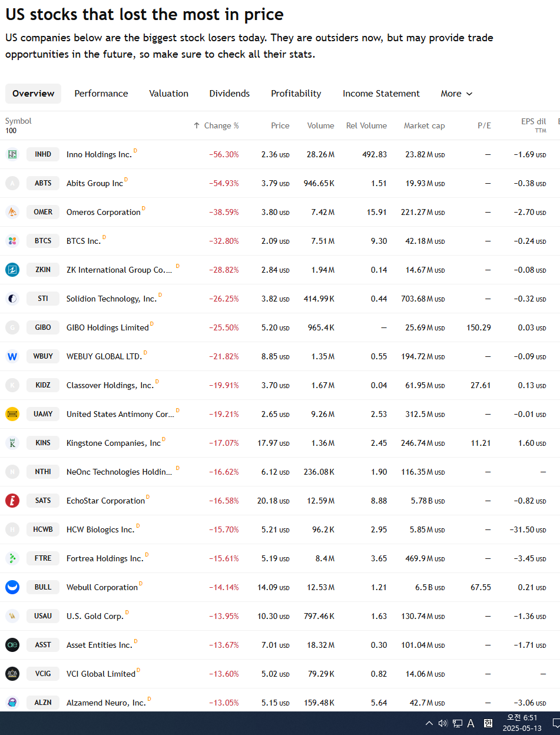Click the EPS dil TTM column header
This screenshot has width=560, height=735.
(534, 125)
